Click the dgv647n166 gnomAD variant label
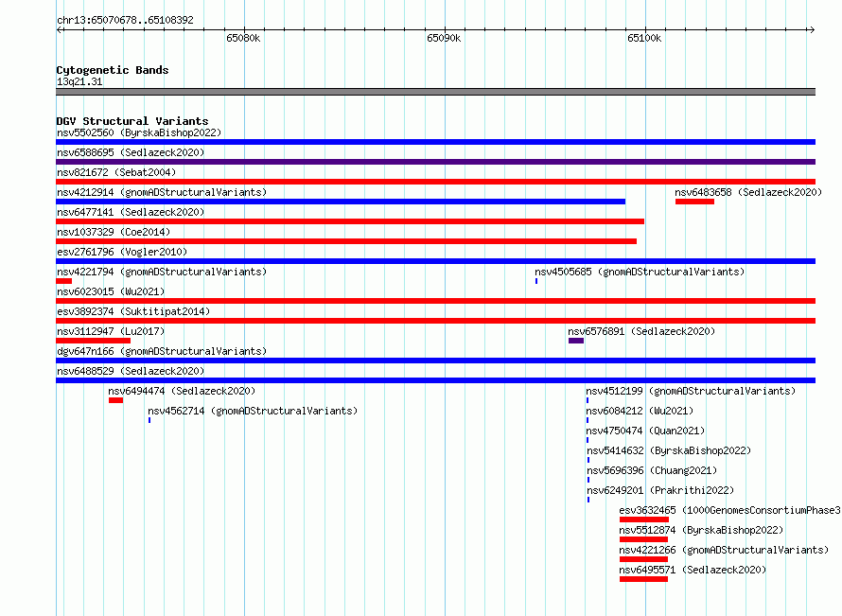Screen dimensions: 842x616 coord(162,351)
